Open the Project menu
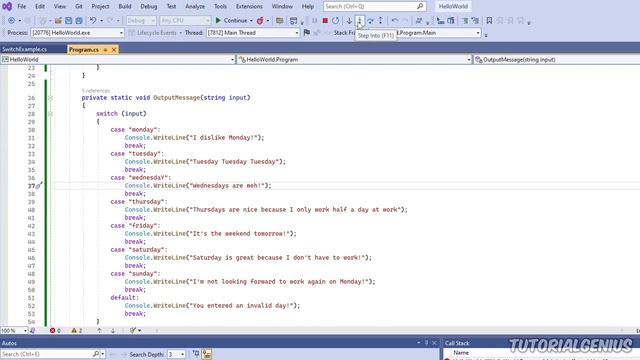The height and width of the screenshot is (360, 640). [x=100, y=7]
